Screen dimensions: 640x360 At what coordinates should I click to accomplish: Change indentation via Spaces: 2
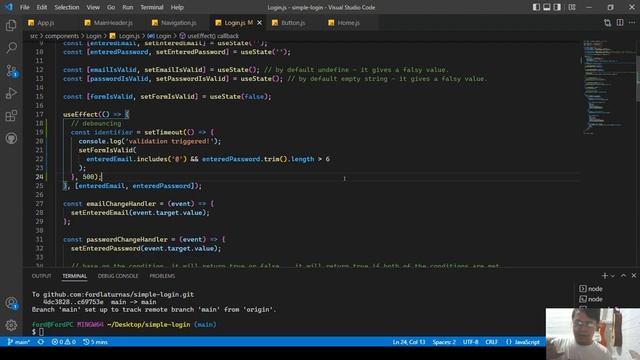click(x=444, y=342)
